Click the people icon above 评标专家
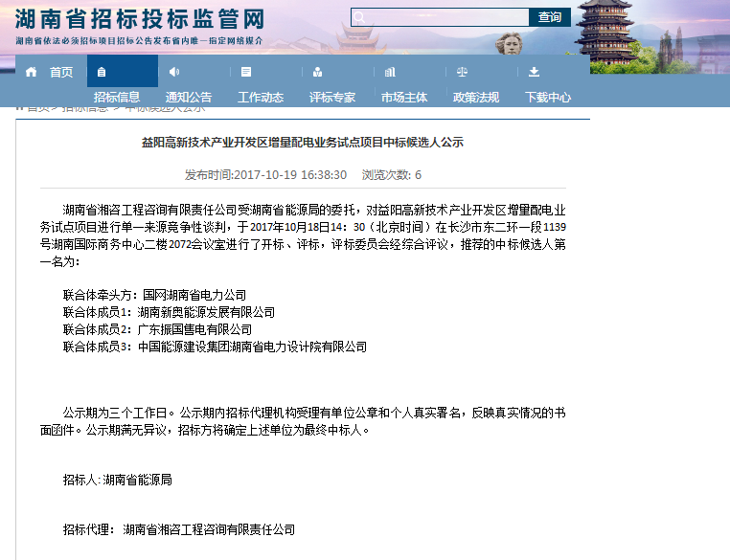 [317, 72]
